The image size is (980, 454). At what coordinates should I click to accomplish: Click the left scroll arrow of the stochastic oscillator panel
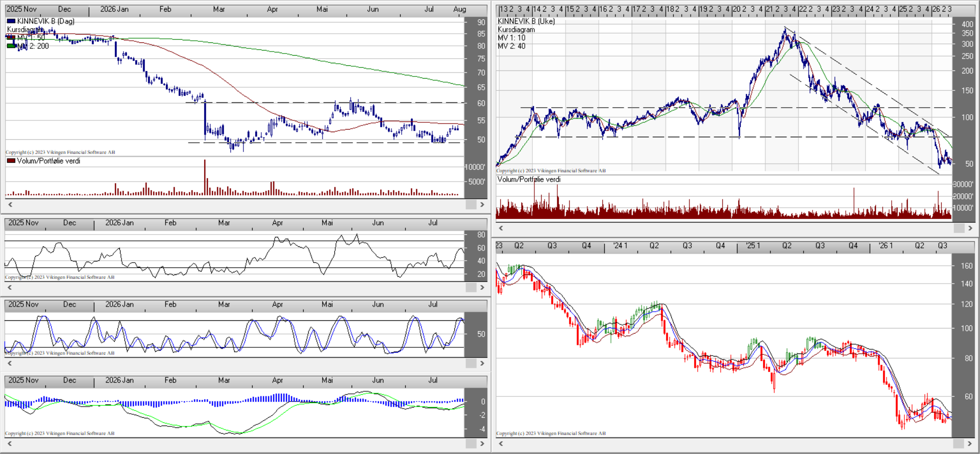tap(10, 363)
